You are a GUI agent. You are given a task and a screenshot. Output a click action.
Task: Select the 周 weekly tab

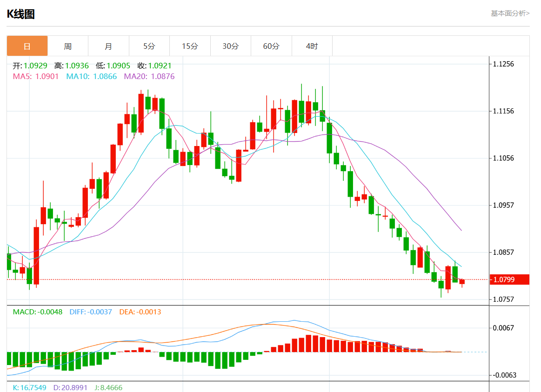[x=67, y=46]
